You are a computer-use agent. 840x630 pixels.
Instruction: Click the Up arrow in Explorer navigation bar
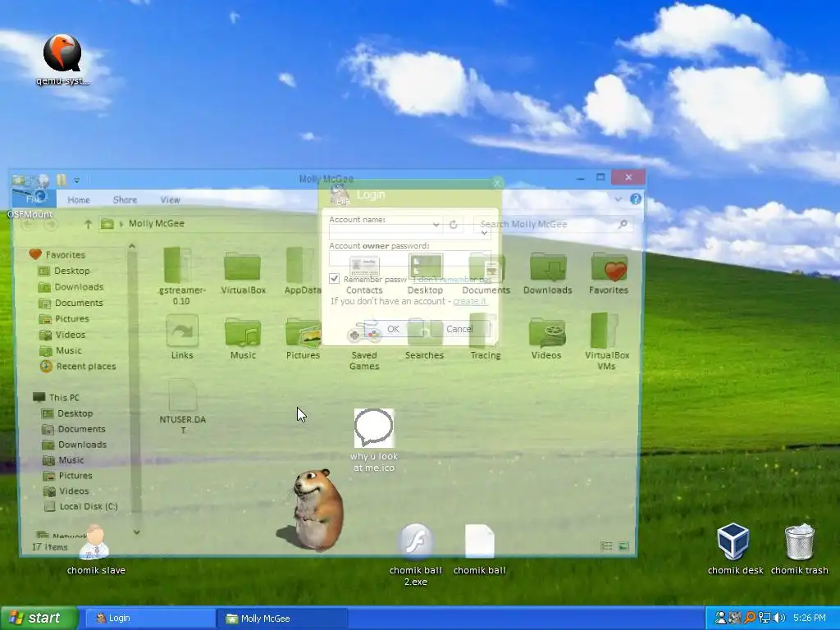pos(88,224)
